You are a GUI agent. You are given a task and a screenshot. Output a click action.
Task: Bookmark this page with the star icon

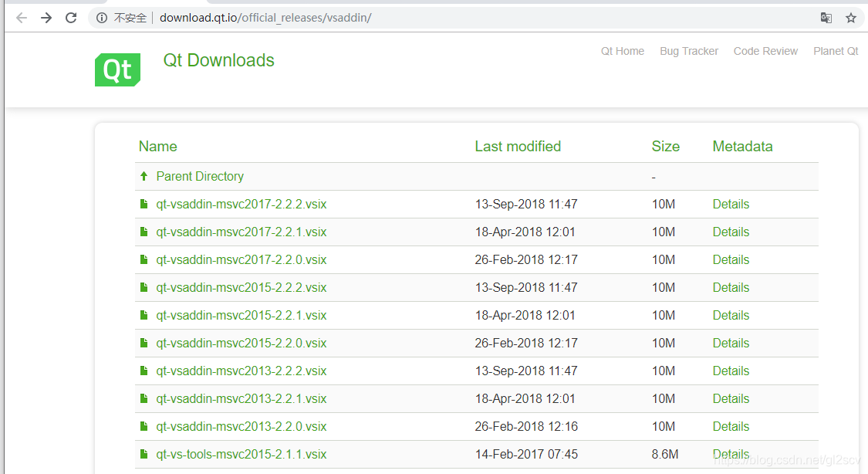pyautogui.click(x=851, y=18)
